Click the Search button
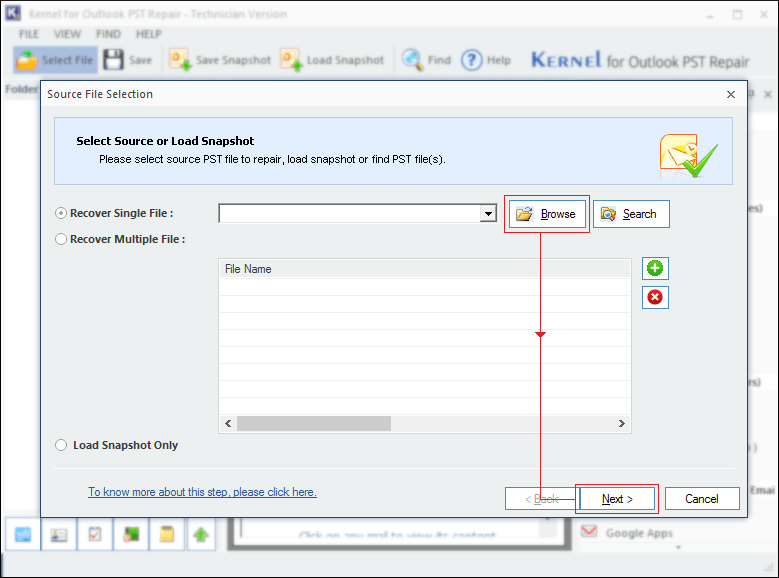 point(631,214)
